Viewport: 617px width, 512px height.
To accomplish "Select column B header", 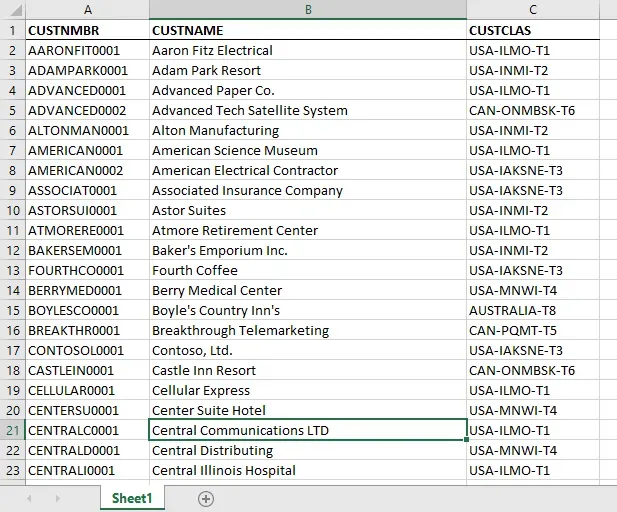I will point(307,10).
